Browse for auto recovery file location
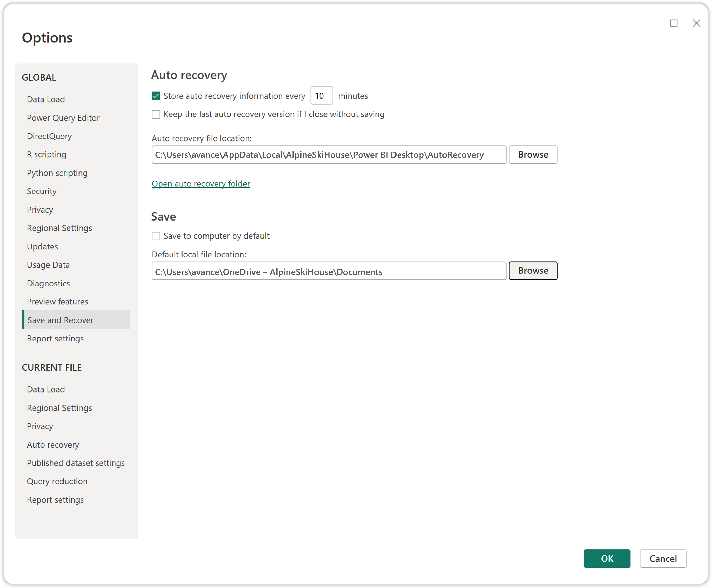 [533, 155]
